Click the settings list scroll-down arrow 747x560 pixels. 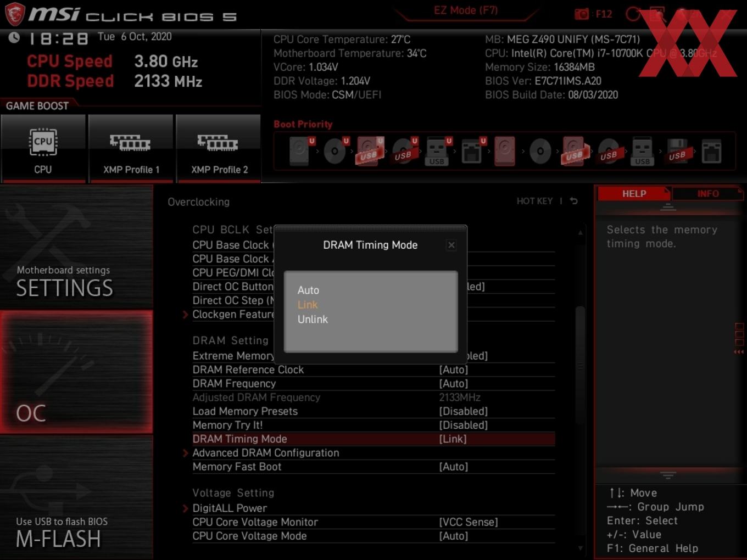tap(581, 548)
